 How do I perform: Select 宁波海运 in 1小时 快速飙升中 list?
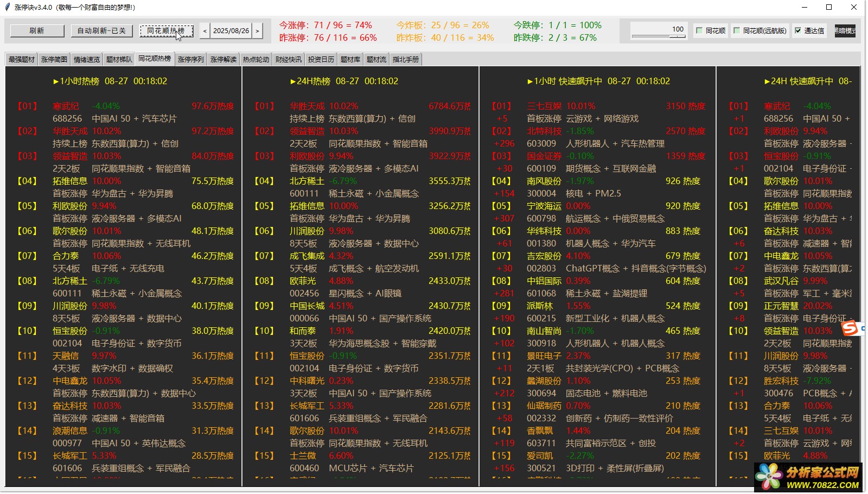tap(544, 206)
